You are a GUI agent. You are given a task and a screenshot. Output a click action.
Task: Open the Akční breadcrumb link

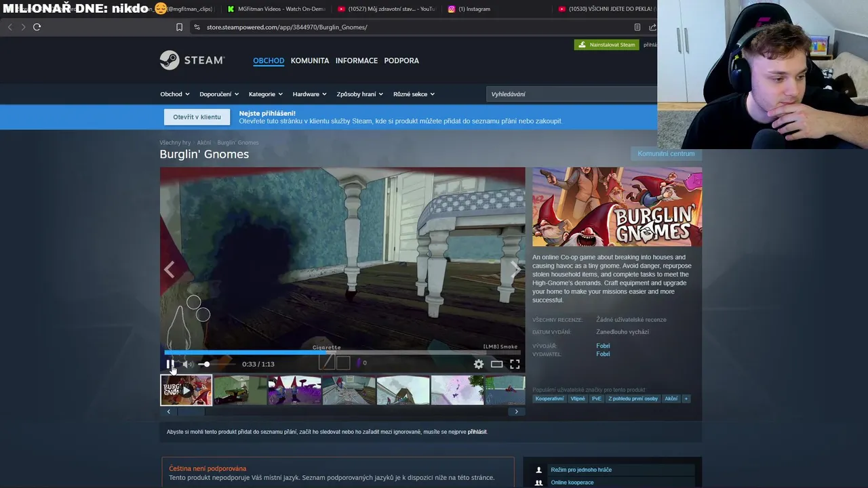coord(204,142)
